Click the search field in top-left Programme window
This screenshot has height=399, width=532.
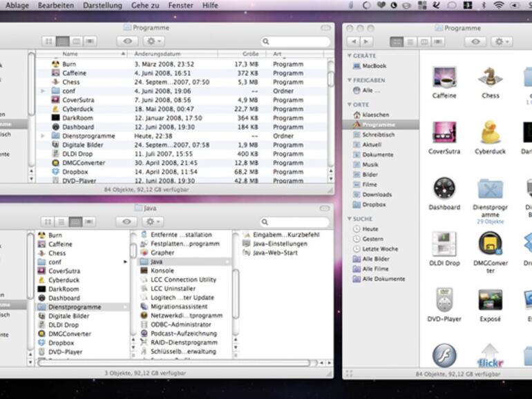click(x=295, y=41)
